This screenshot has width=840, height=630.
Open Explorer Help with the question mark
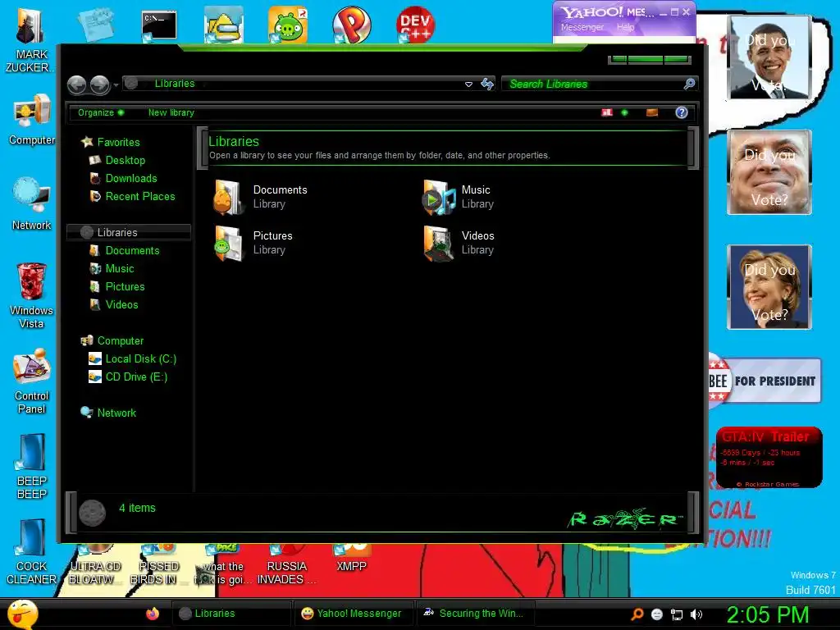click(682, 112)
